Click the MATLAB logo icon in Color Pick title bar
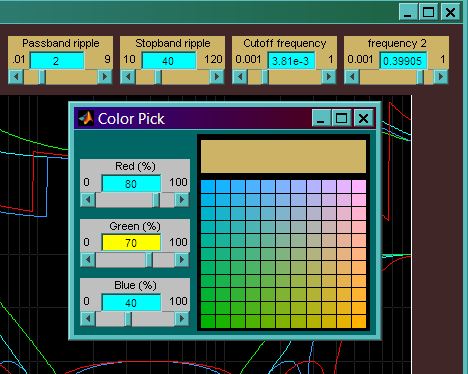468x374 pixels. click(x=86, y=118)
